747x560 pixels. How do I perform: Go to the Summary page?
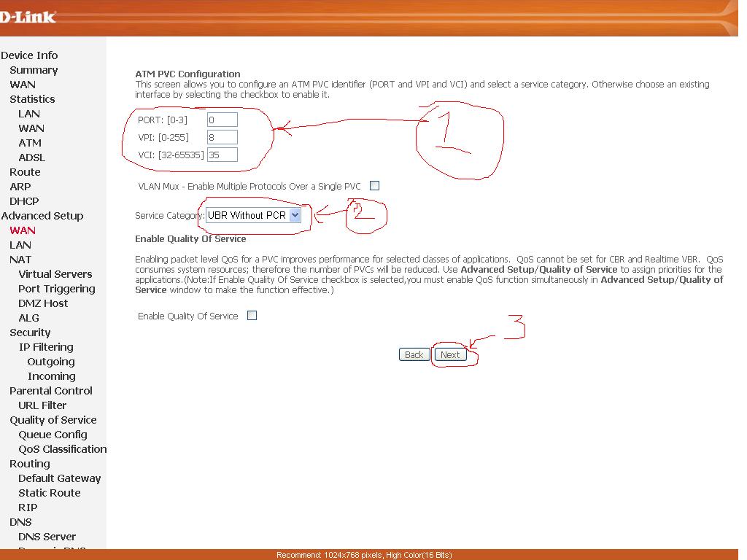coord(34,70)
